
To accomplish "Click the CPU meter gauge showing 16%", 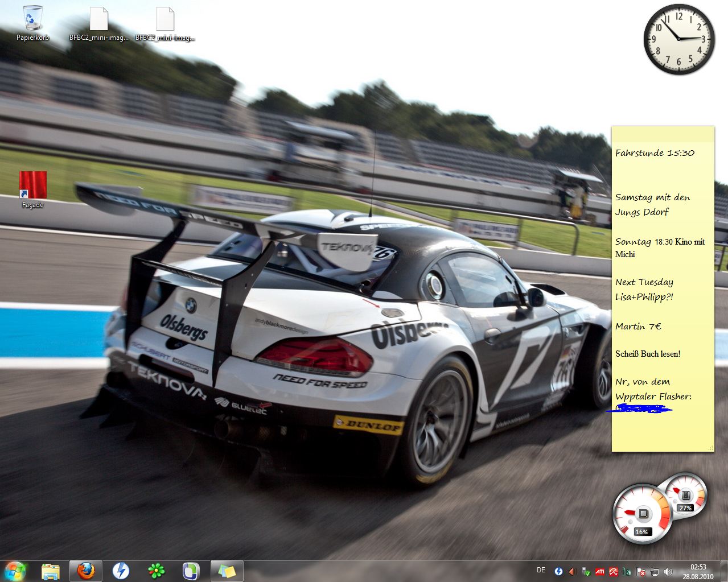I will [x=642, y=514].
